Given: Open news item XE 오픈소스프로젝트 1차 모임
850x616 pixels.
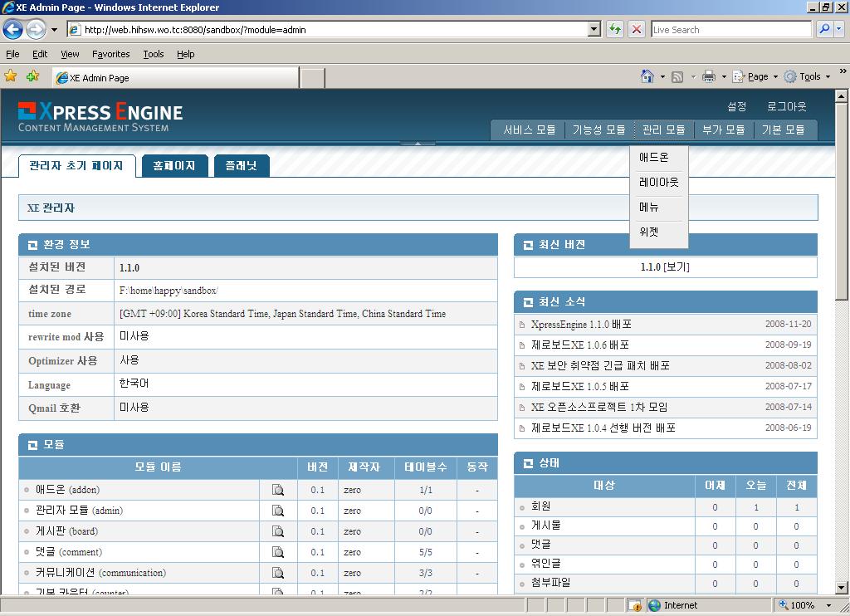Looking at the screenshot, I should (x=599, y=407).
